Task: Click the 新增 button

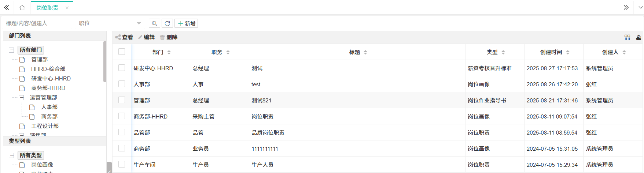Action: click(x=186, y=23)
